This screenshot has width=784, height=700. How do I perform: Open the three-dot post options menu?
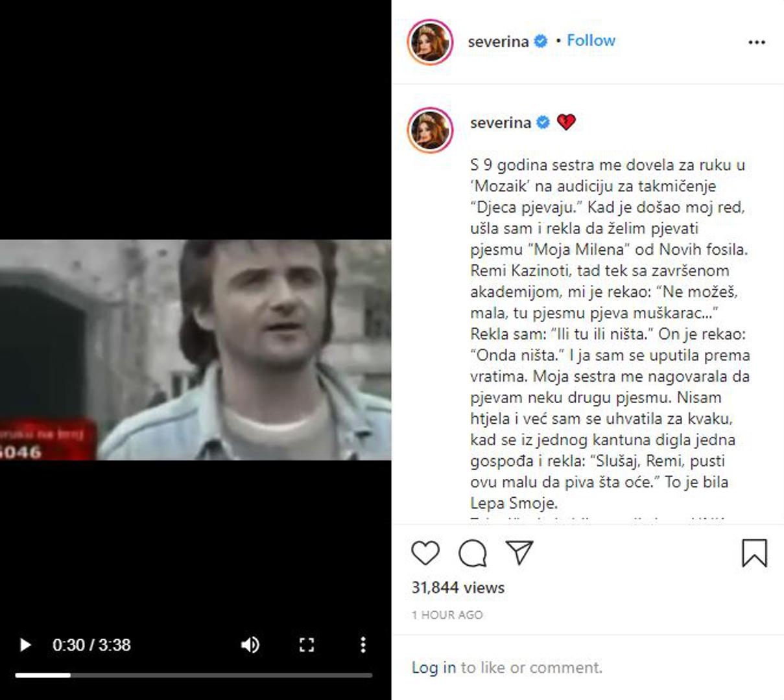(757, 42)
